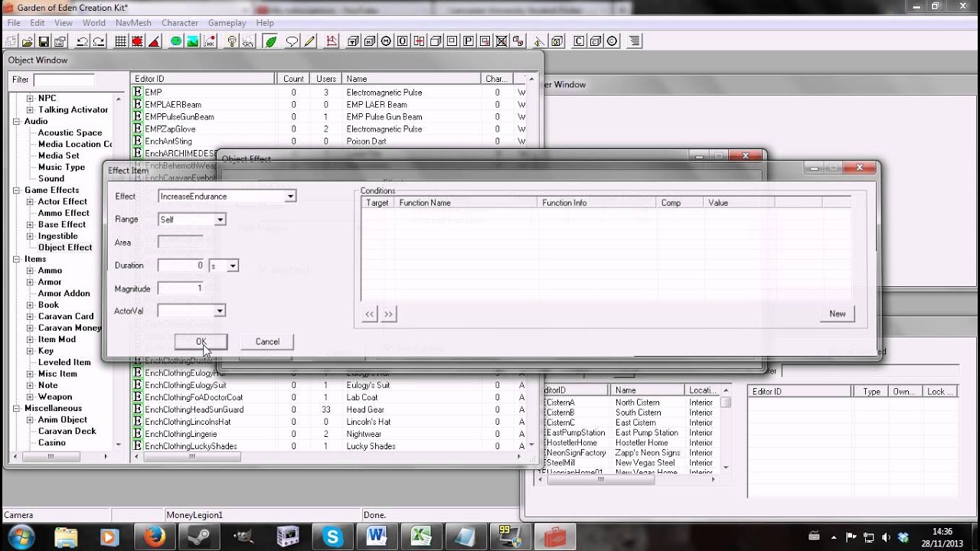Screen dimensions: 980x551
Task: Click the red landscape editing triangle icon
Action: pyautogui.click(x=154, y=41)
